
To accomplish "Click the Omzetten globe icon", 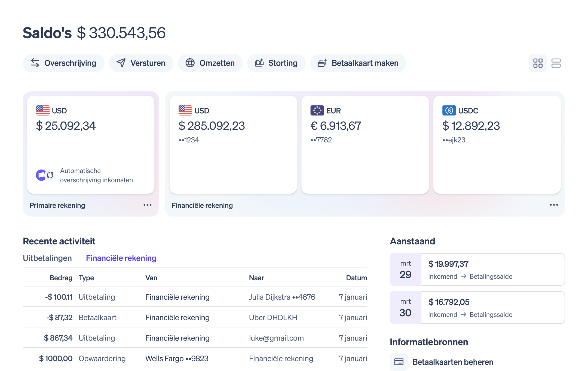I will tap(190, 63).
